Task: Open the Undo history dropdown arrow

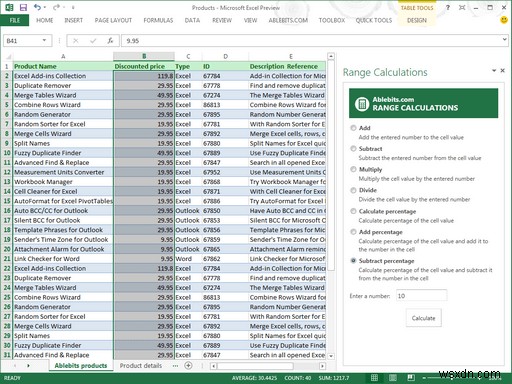Action: click(45, 7)
